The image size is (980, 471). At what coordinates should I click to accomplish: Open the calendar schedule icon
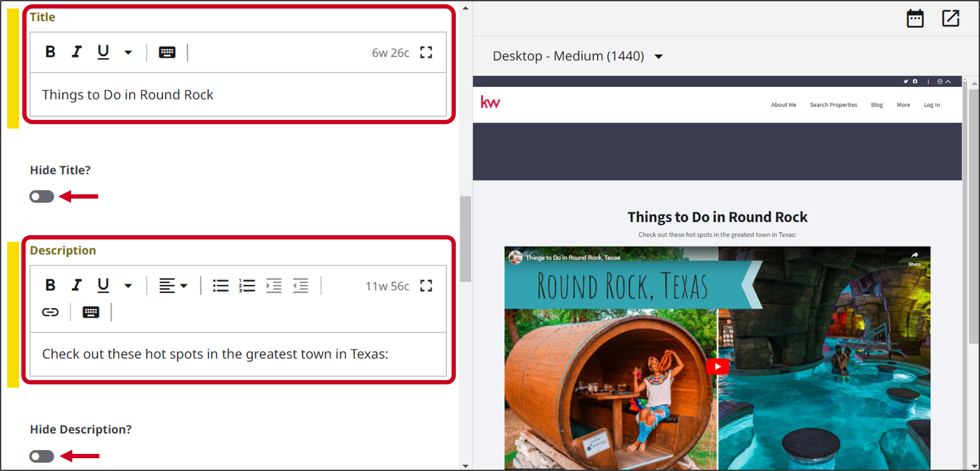coord(915,19)
